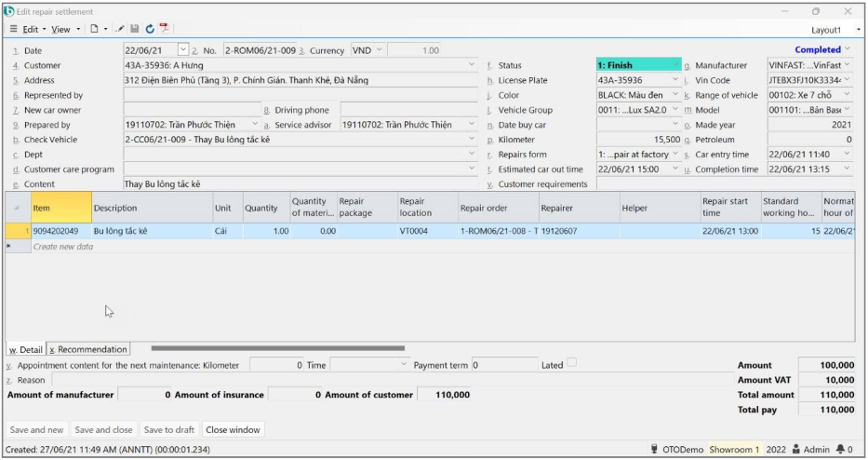Click the app logo in the title bar

(9, 11)
